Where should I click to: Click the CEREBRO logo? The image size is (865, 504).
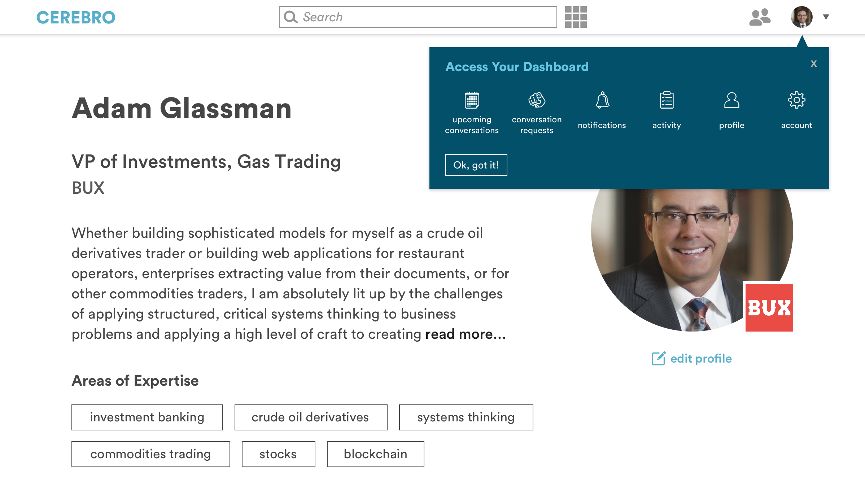[76, 17]
